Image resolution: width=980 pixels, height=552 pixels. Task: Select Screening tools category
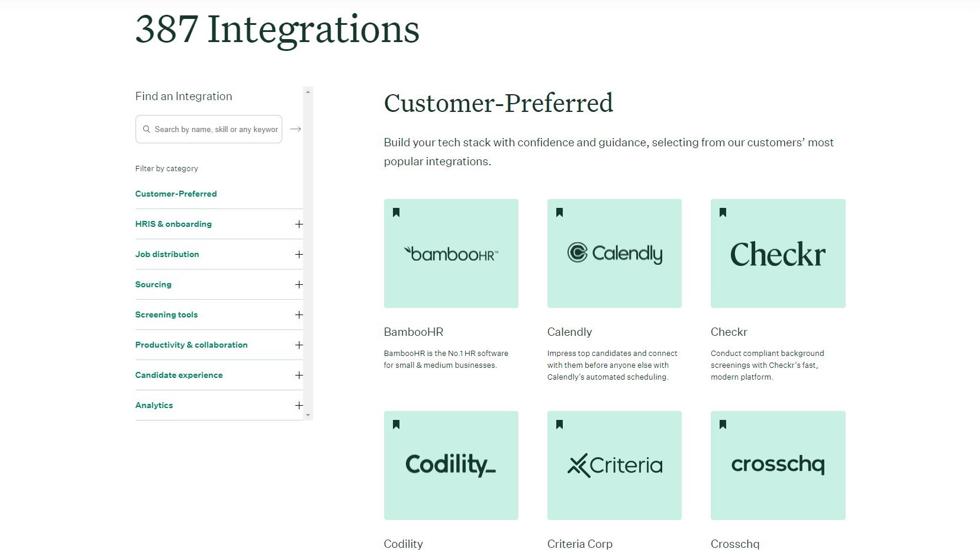pyautogui.click(x=166, y=314)
